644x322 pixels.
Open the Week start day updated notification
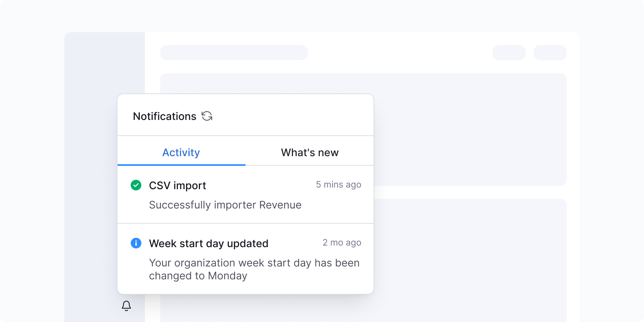pos(246,259)
